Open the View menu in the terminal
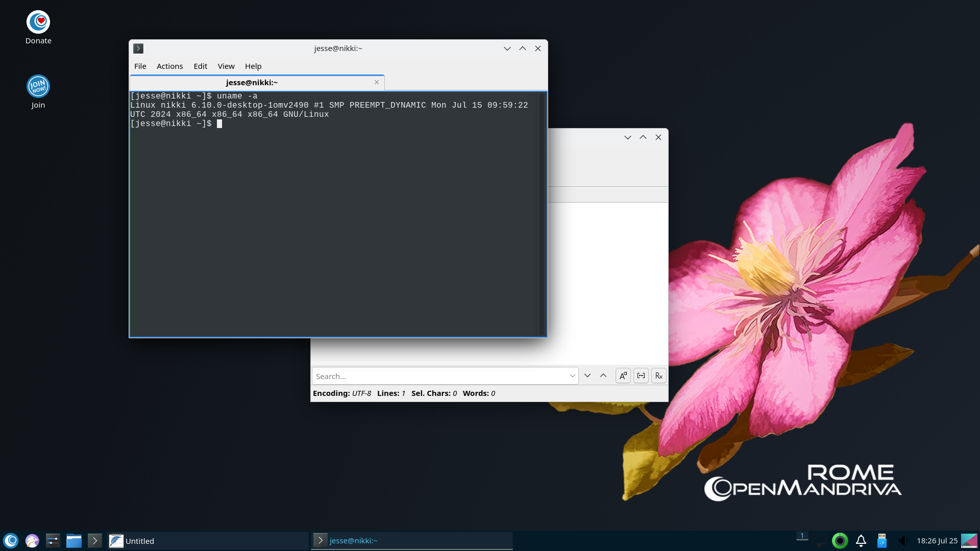This screenshot has width=980, height=551. coord(226,66)
